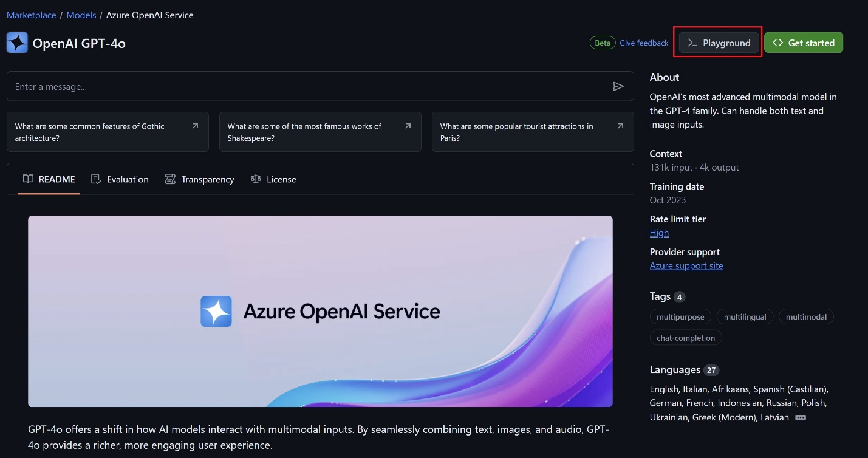Switch to the Evaluation tab

click(120, 179)
